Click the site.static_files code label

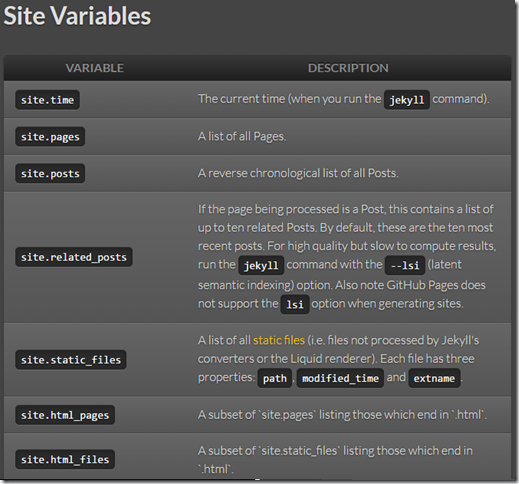coord(71,360)
